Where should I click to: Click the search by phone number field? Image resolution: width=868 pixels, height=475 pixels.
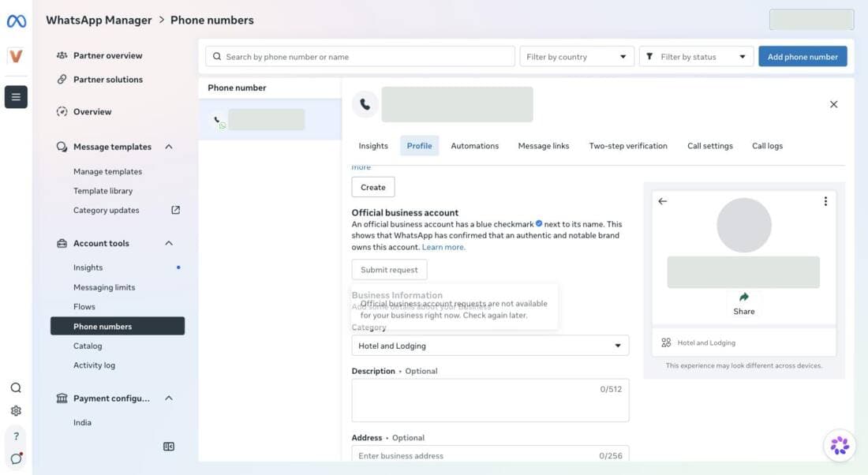click(x=361, y=57)
